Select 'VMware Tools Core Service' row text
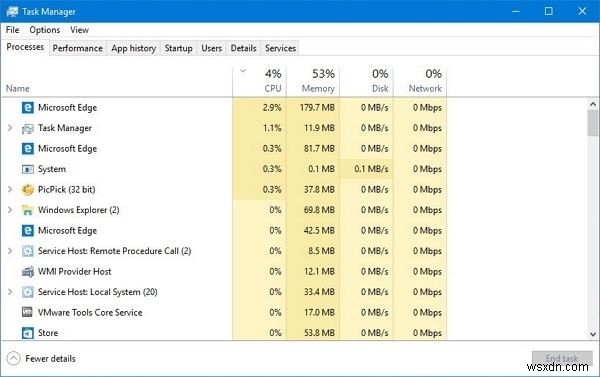Screen dimensions: 600x377 (x=90, y=312)
